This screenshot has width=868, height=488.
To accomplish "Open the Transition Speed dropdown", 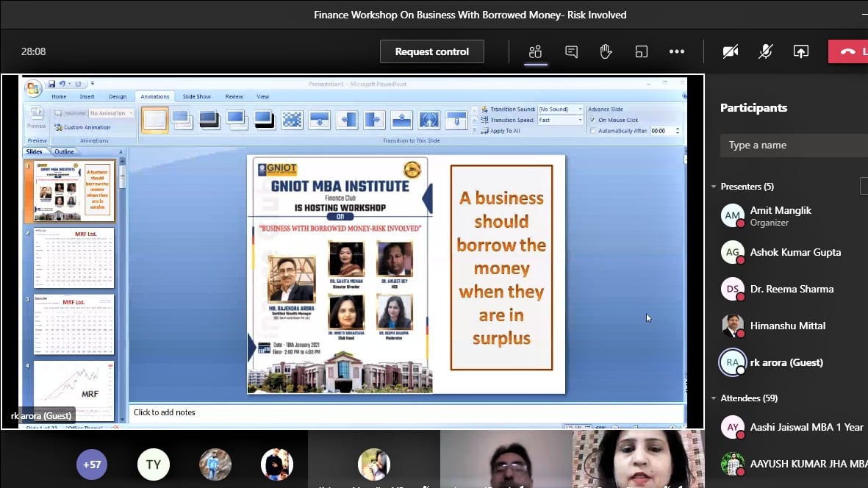I will coord(580,120).
